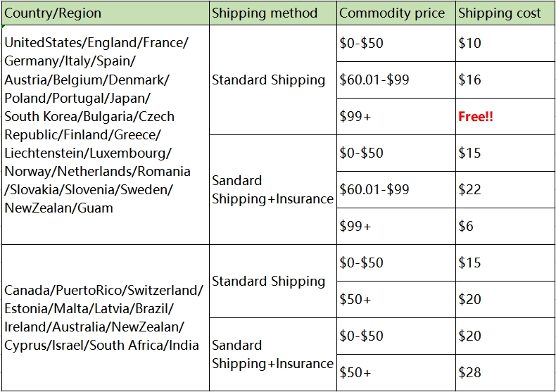Select the country list starting with UnitedStates
This screenshot has width=556, height=392.
coord(97,125)
